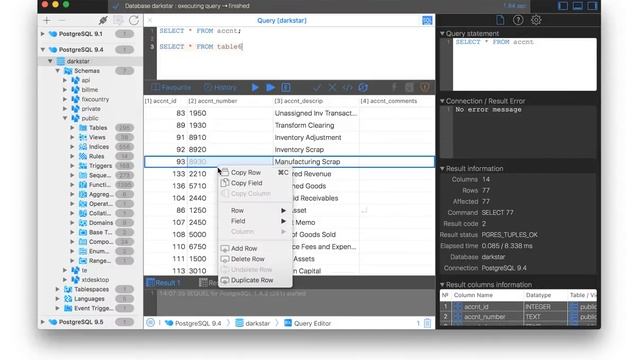Click the X rollback icon in query toolbar
The width and height of the screenshot is (640, 360).
332,87
